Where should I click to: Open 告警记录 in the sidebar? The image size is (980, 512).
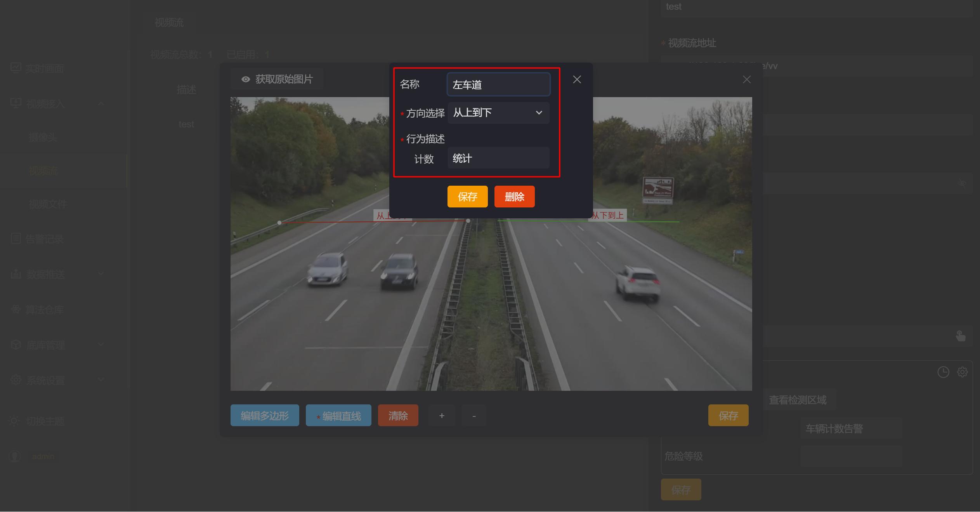[x=44, y=239]
